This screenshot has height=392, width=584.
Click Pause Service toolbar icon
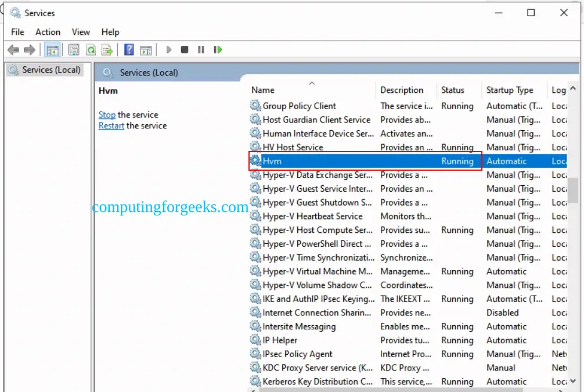(201, 49)
